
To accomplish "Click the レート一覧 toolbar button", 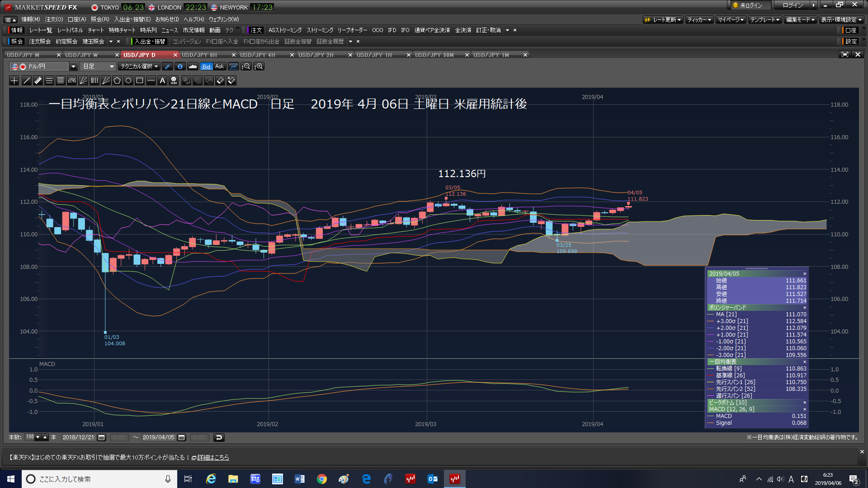I will coord(41,30).
